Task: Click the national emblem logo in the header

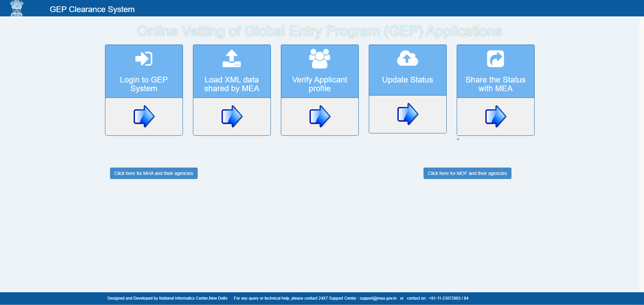Action: pyautogui.click(x=16, y=8)
